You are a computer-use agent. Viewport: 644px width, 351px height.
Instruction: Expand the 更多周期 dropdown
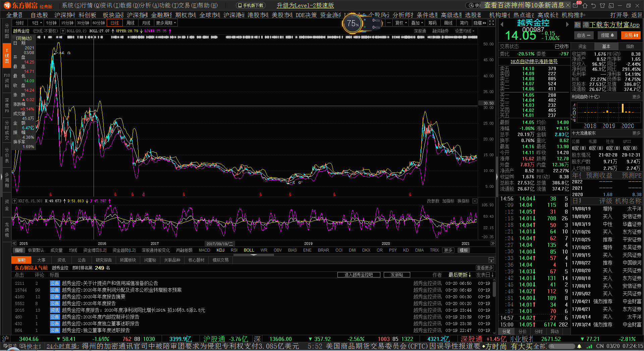pos(166,23)
